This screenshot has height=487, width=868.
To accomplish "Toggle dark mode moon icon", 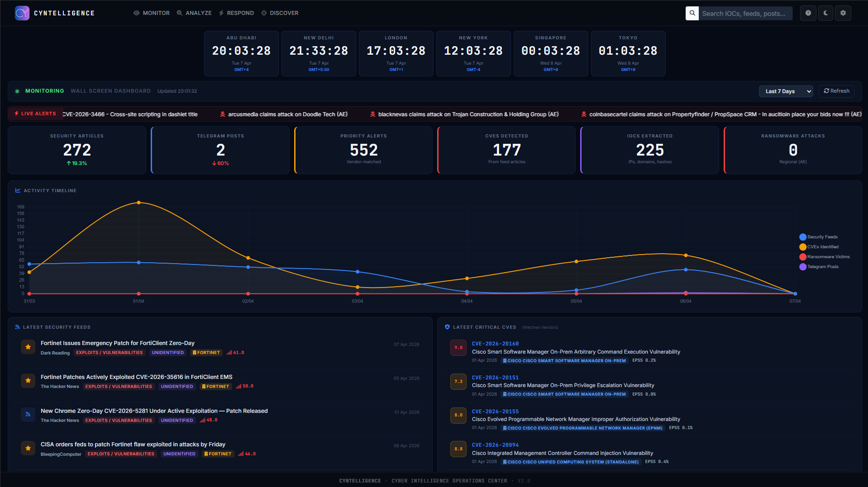I will pyautogui.click(x=825, y=13).
